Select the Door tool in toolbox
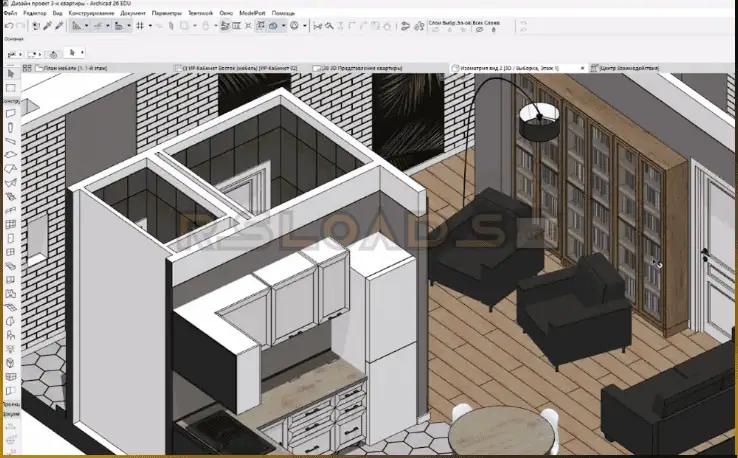Viewport: 738px width, 458px height. click(11, 238)
